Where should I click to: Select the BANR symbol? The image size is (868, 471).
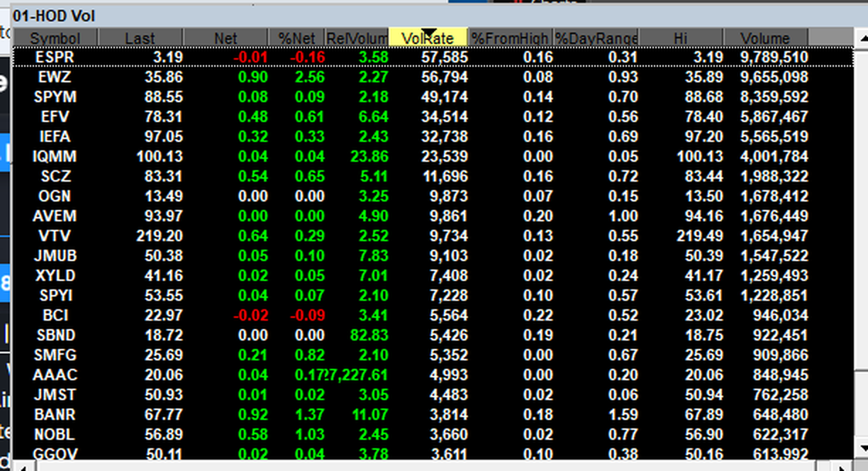pyautogui.click(x=55, y=414)
